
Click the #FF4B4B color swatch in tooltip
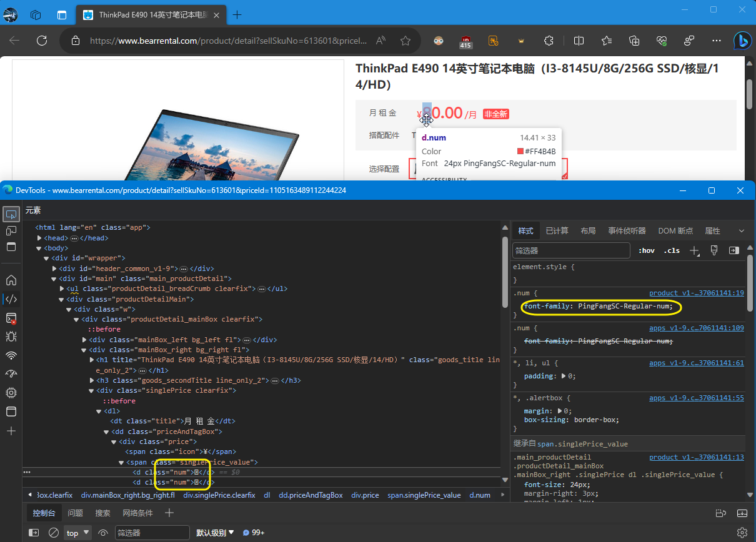pyautogui.click(x=520, y=151)
